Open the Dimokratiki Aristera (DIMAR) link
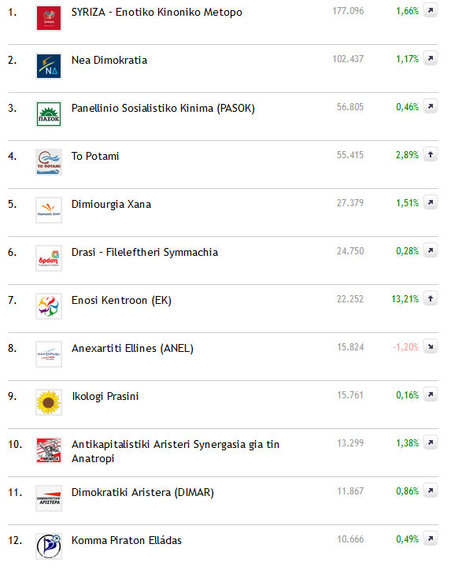This screenshot has width=451, height=570. [x=142, y=492]
